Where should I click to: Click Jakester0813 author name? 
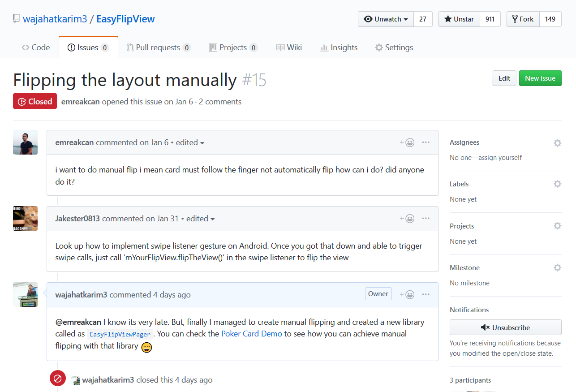pos(77,219)
